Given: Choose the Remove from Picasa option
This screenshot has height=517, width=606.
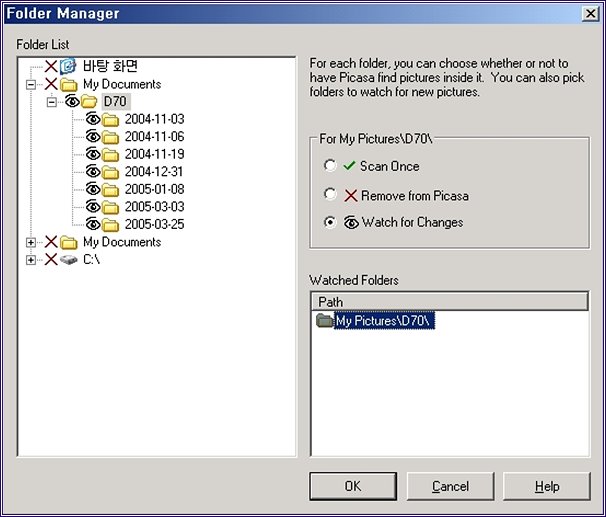Looking at the screenshot, I should [330, 195].
